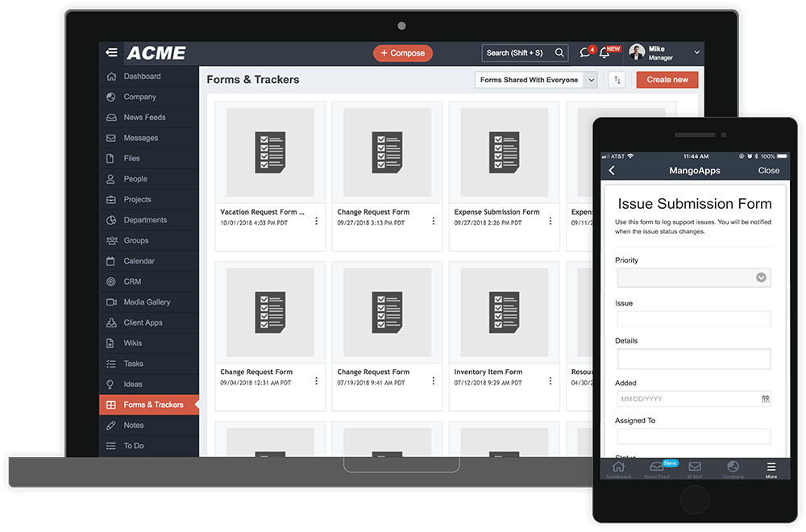Viewport: 806px width, 532px height.
Task: Open options for 09/04 Change Request Form
Action: 316,381
